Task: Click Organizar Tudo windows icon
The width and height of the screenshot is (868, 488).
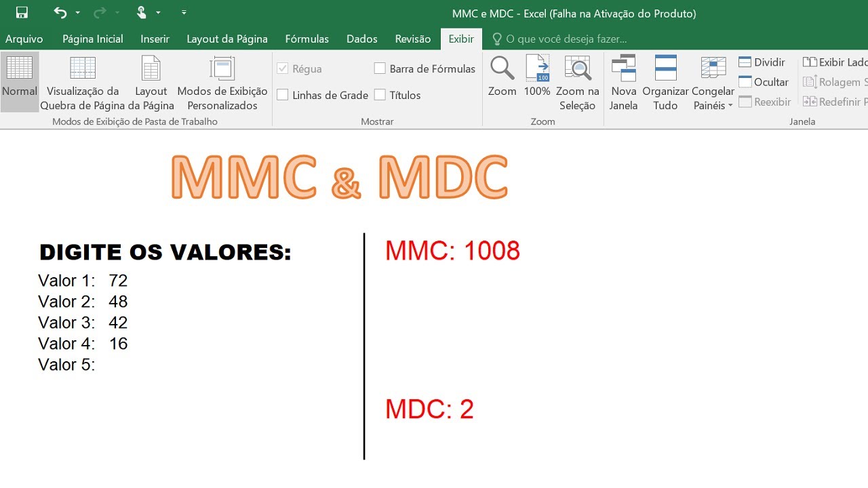Action: [x=665, y=83]
